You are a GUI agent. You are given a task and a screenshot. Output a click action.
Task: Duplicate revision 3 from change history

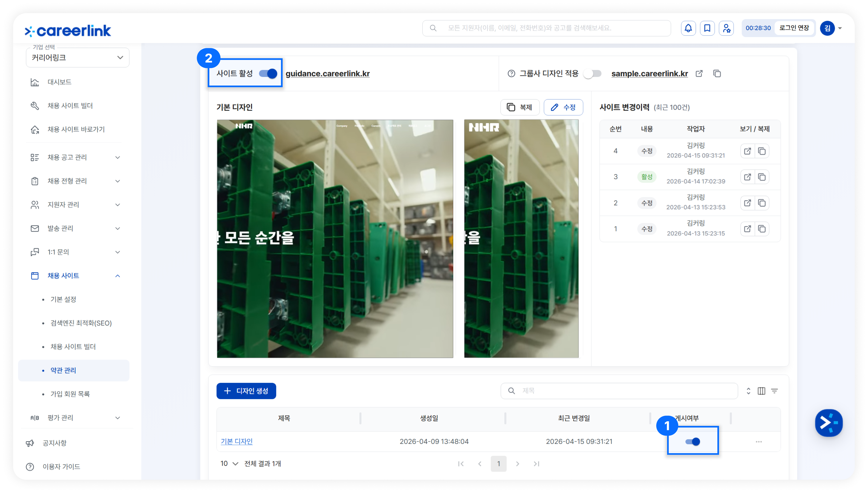762,177
